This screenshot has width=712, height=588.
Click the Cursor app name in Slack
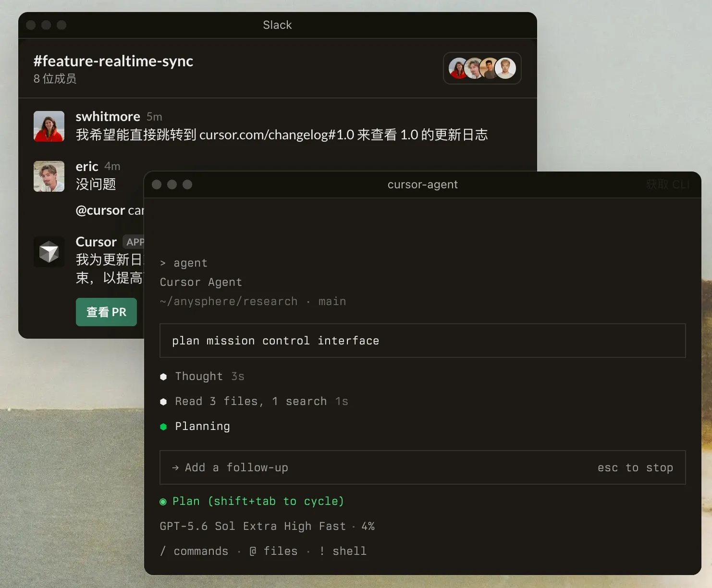(x=96, y=242)
